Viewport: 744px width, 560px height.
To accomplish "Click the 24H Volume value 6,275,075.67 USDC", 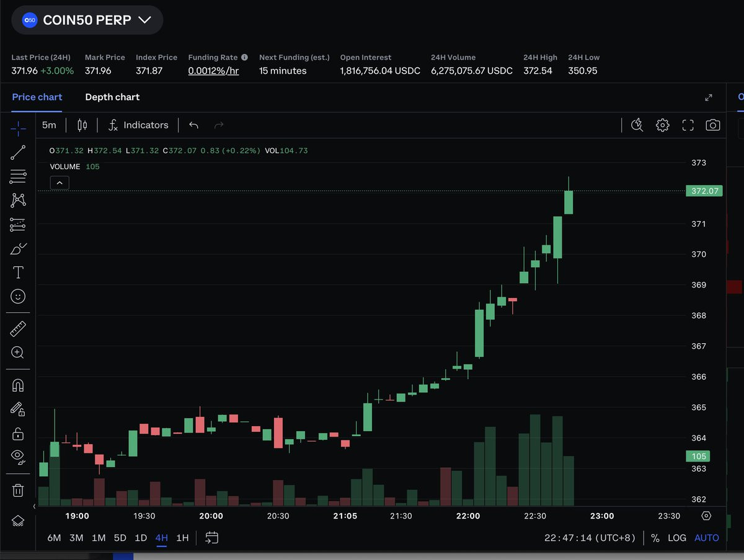I will point(472,71).
